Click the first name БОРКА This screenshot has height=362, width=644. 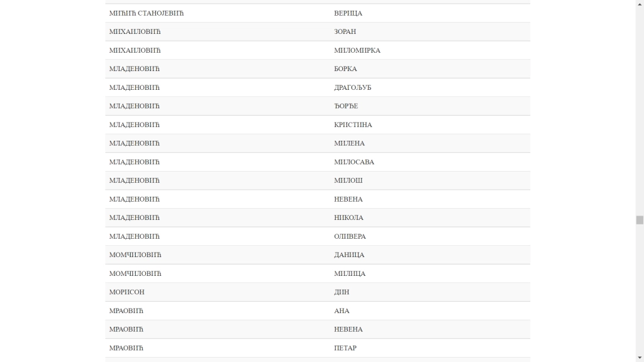345,69
